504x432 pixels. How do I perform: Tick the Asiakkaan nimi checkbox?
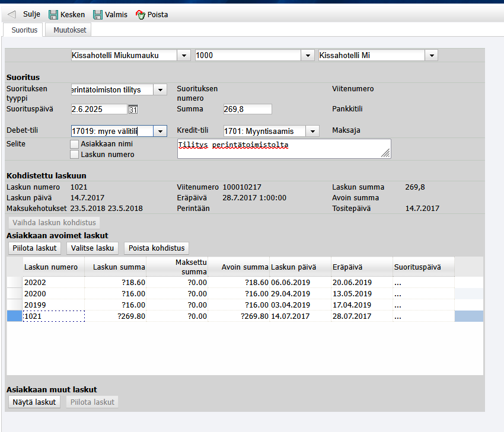(74, 144)
